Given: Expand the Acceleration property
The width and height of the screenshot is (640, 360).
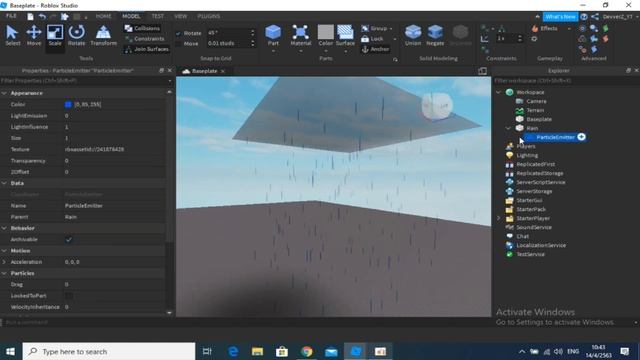Looking at the screenshot, I should (4, 262).
